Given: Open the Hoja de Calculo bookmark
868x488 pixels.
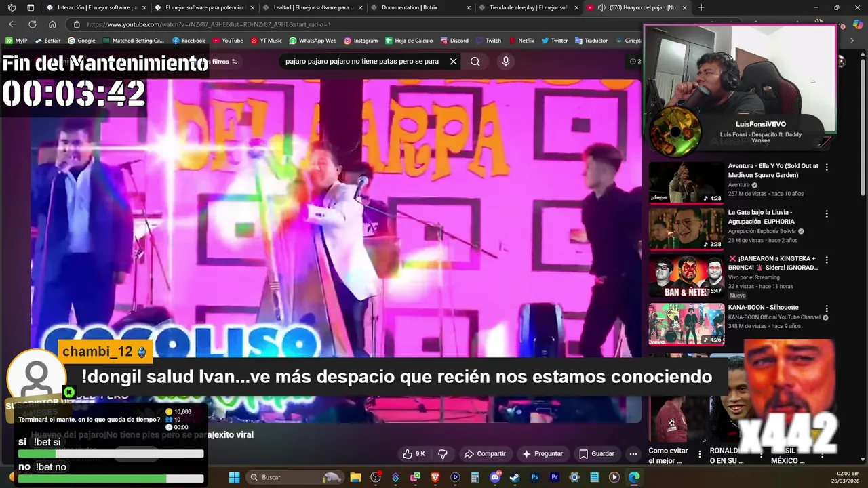Looking at the screenshot, I should coord(409,41).
